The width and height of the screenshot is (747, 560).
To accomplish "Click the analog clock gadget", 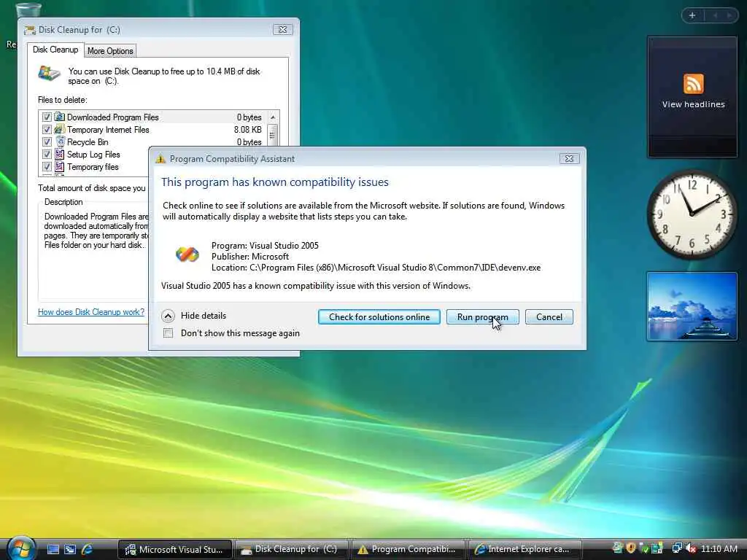I will tap(692, 215).
